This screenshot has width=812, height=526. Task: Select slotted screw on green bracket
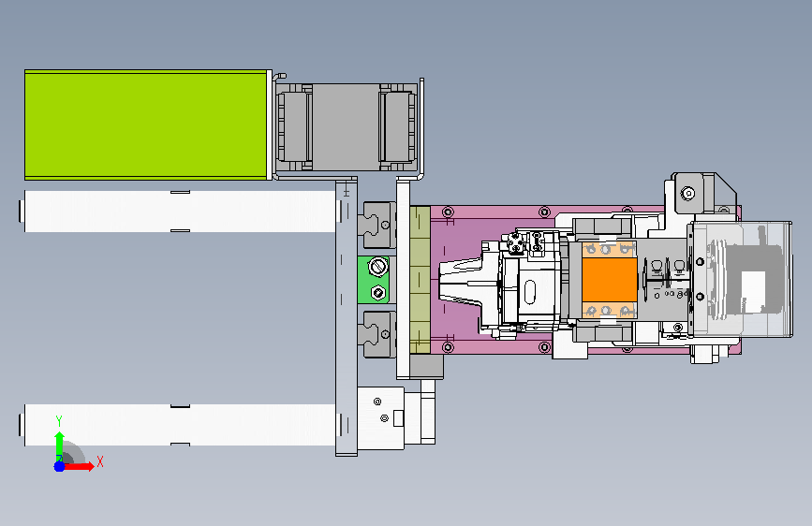(x=377, y=267)
